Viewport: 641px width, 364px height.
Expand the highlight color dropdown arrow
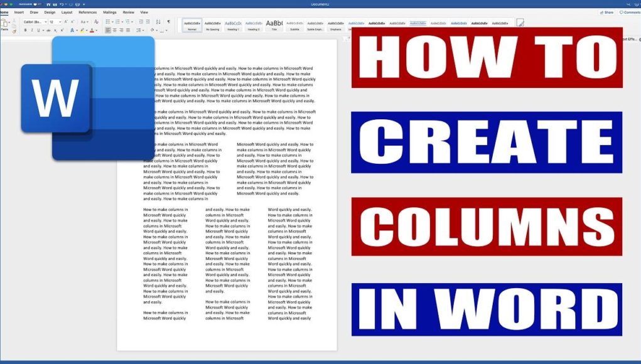coord(87,30)
